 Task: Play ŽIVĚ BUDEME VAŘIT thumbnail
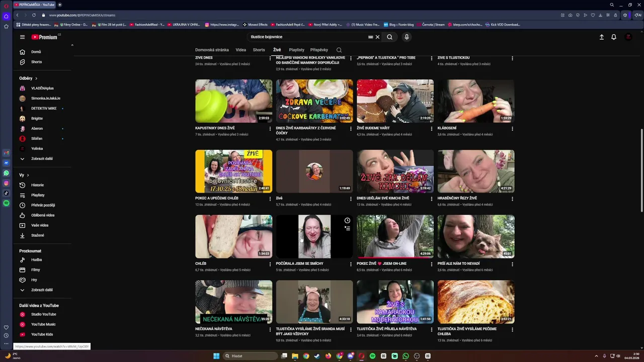pyautogui.click(x=395, y=101)
